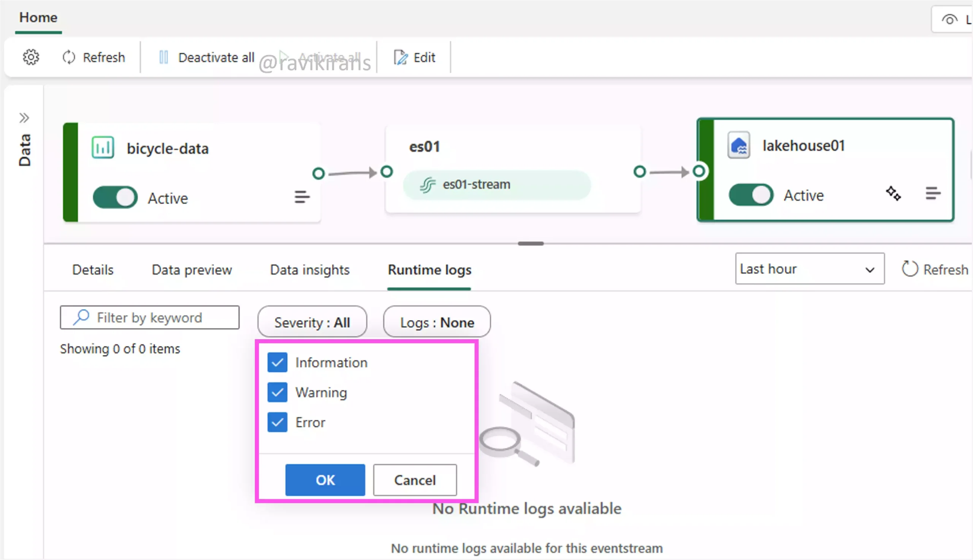Open Severity : All filter
973x560 pixels.
312,322
